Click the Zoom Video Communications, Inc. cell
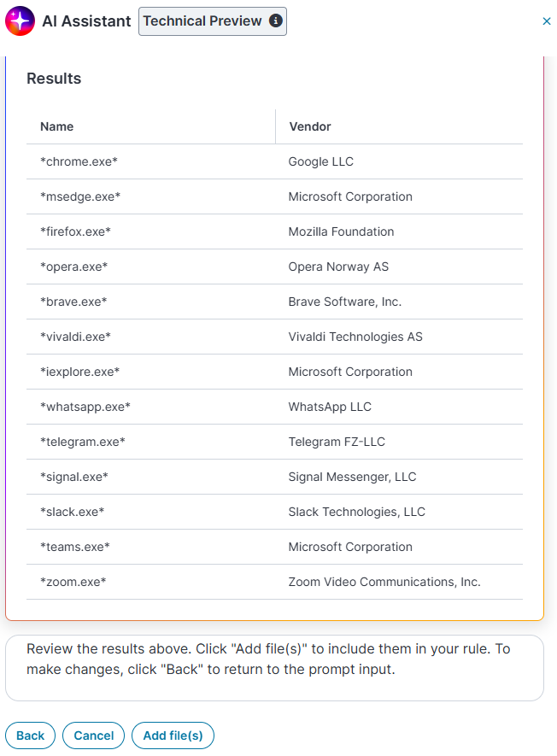 tap(399, 582)
